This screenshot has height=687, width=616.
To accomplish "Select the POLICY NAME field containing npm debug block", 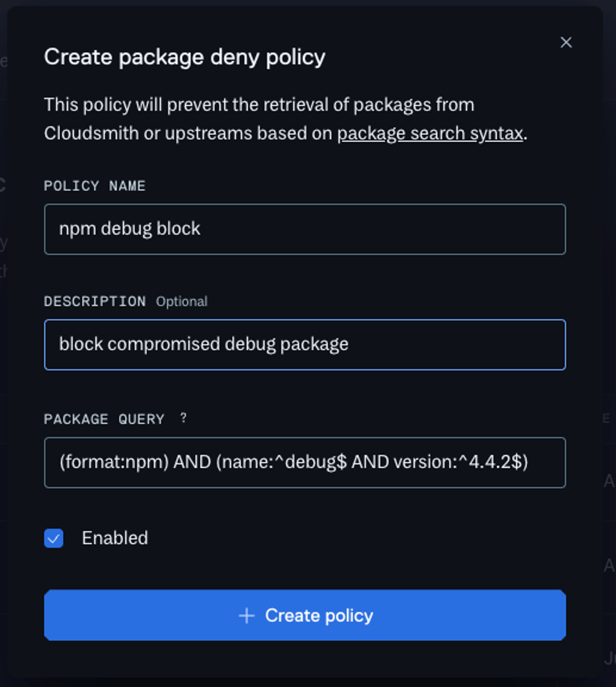I will pos(305,229).
